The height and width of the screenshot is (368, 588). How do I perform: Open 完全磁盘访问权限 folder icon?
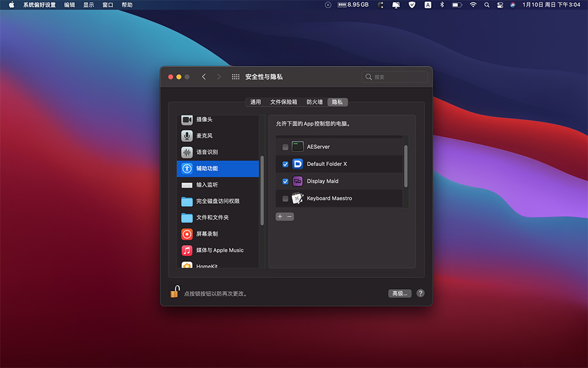(187, 201)
